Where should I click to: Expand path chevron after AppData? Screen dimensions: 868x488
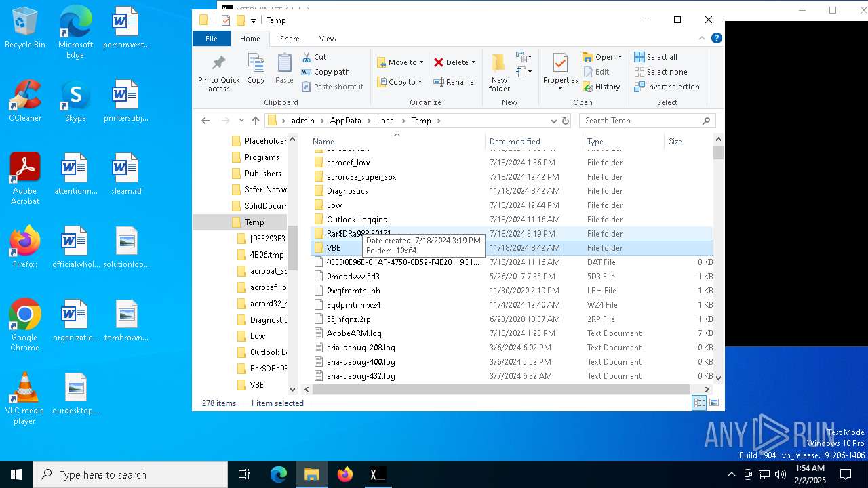click(x=369, y=121)
